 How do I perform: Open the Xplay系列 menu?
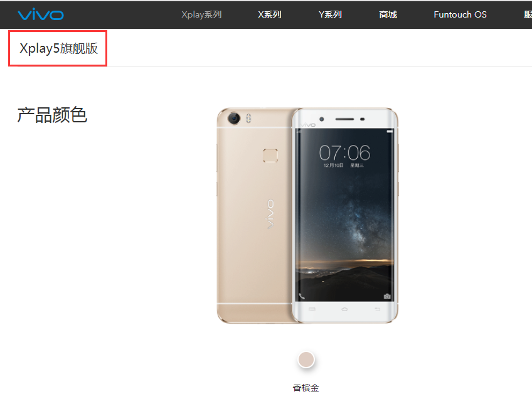[x=201, y=14]
